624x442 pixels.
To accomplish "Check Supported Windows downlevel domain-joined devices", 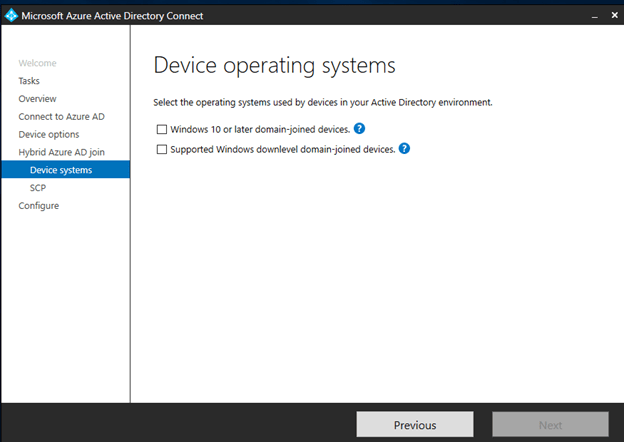I will 162,149.
